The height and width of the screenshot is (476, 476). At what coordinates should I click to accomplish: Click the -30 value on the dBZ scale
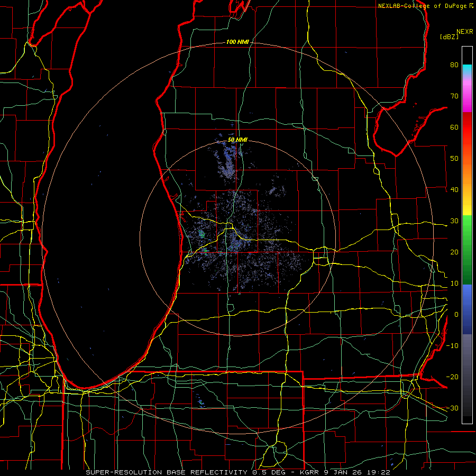coord(452,408)
